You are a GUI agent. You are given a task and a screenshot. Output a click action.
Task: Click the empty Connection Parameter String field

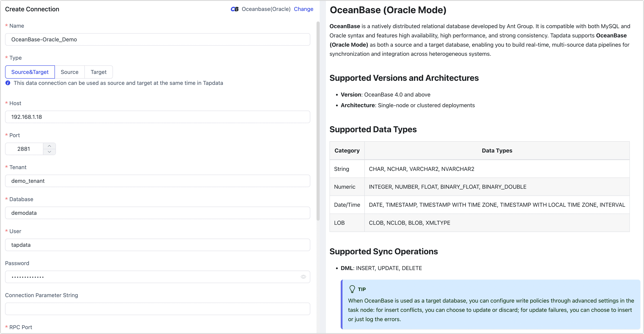157,309
